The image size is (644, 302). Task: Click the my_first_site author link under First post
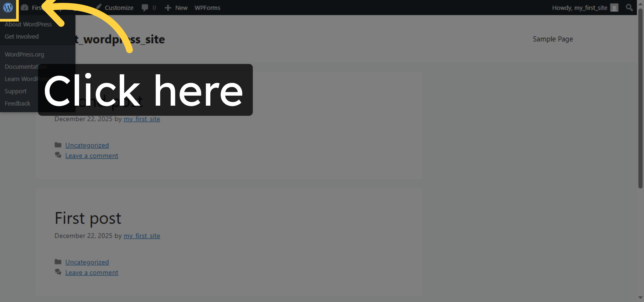tap(142, 236)
